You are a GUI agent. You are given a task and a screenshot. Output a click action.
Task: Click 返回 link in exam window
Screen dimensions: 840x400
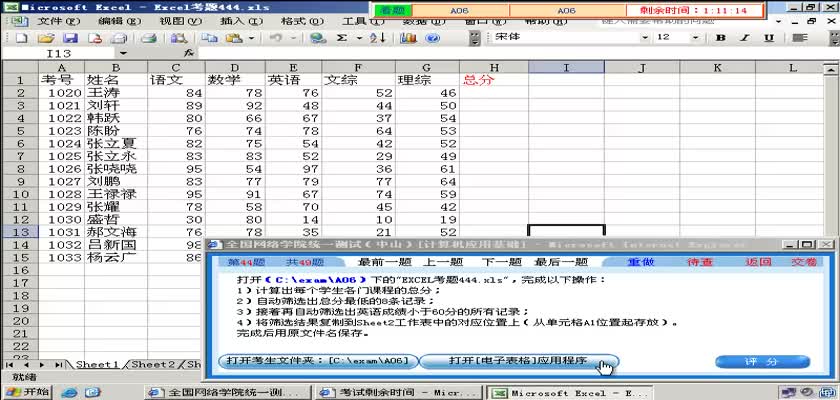pyautogui.click(x=758, y=262)
